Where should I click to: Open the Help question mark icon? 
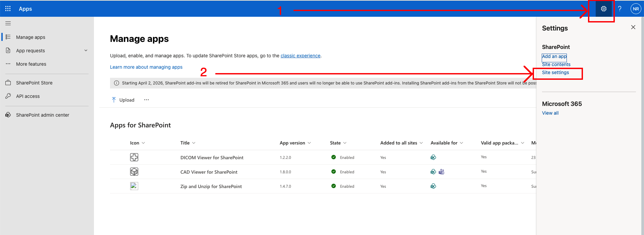(x=620, y=9)
